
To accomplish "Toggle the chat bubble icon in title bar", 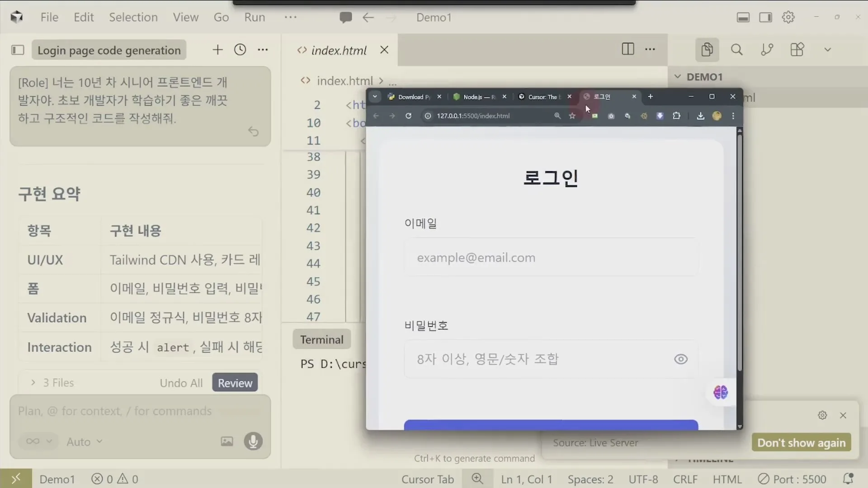I will click(346, 18).
